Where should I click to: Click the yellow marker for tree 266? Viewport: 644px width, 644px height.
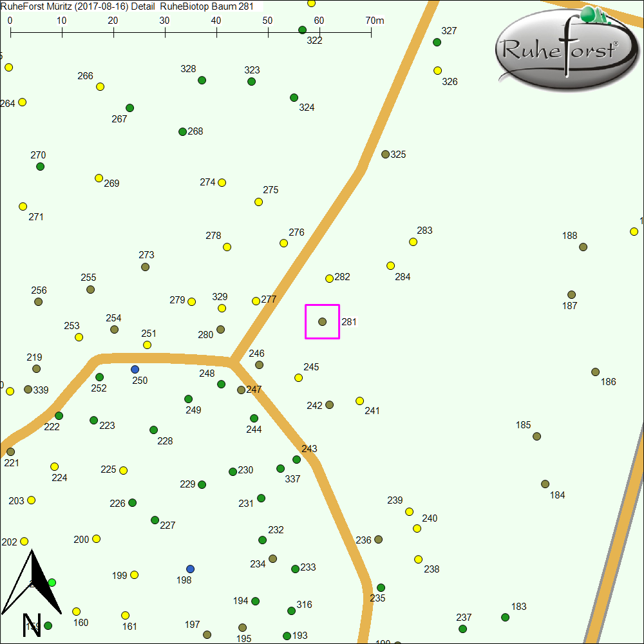[x=100, y=86]
